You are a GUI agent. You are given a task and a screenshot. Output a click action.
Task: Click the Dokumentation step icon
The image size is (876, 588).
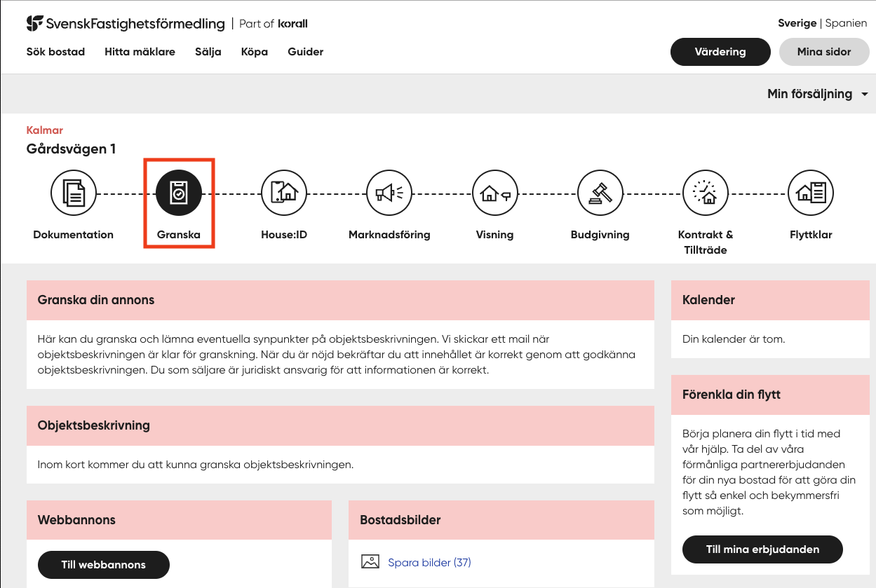click(73, 193)
